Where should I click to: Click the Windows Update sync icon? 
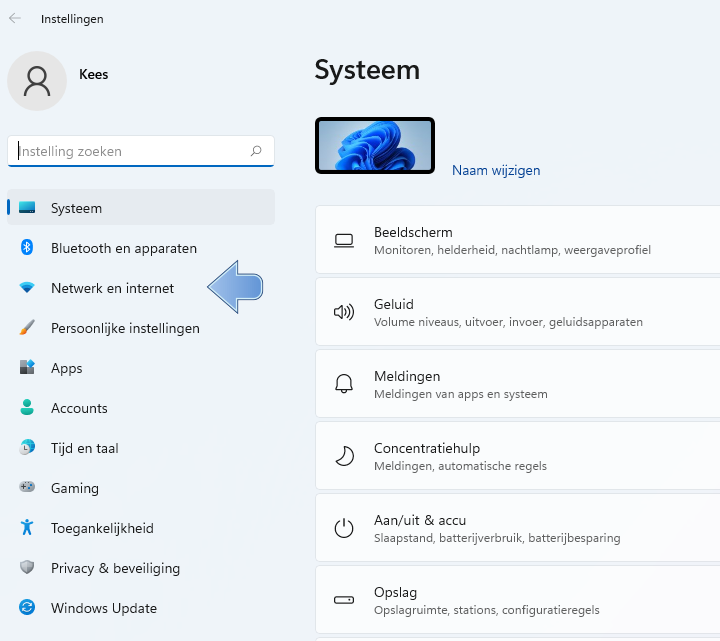27,607
